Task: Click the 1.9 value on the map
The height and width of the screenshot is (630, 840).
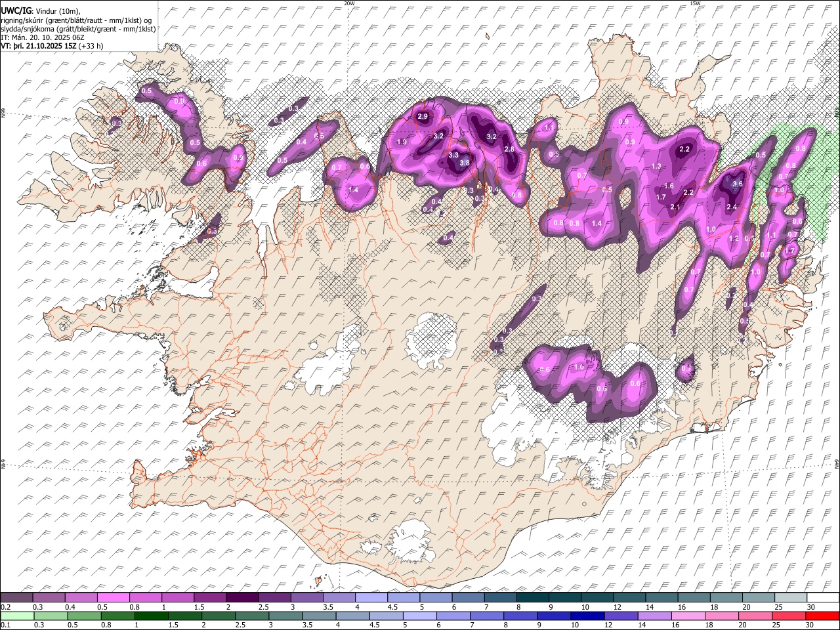Action: tap(402, 142)
